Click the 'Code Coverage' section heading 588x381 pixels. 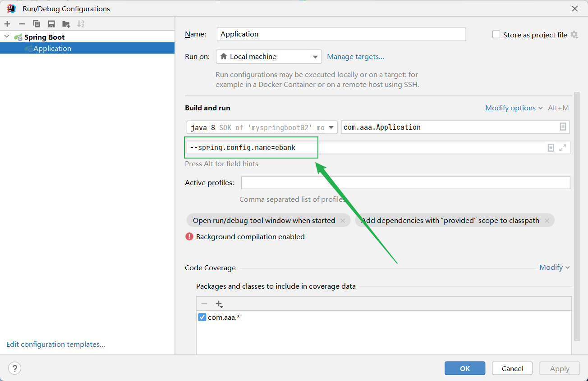[210, 268]
